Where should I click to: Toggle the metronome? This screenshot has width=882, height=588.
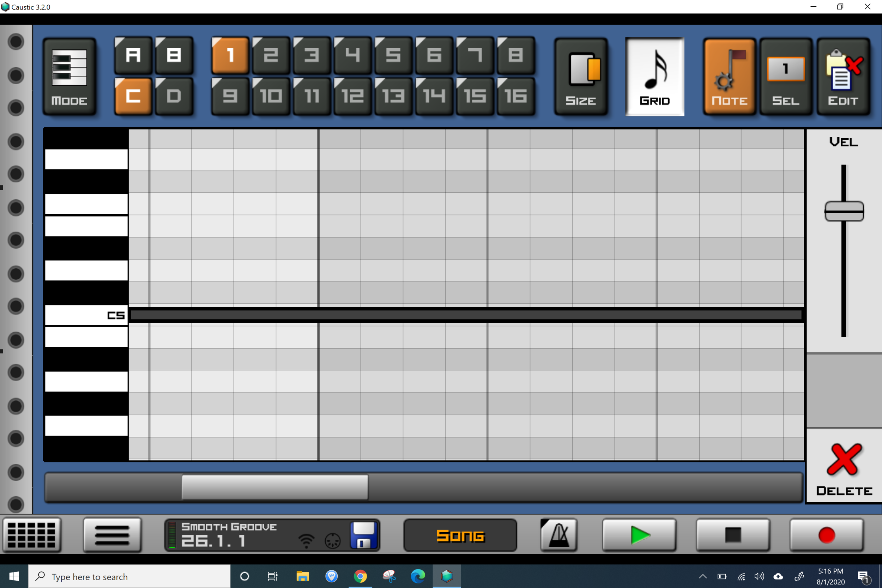[x=558, y=535]
